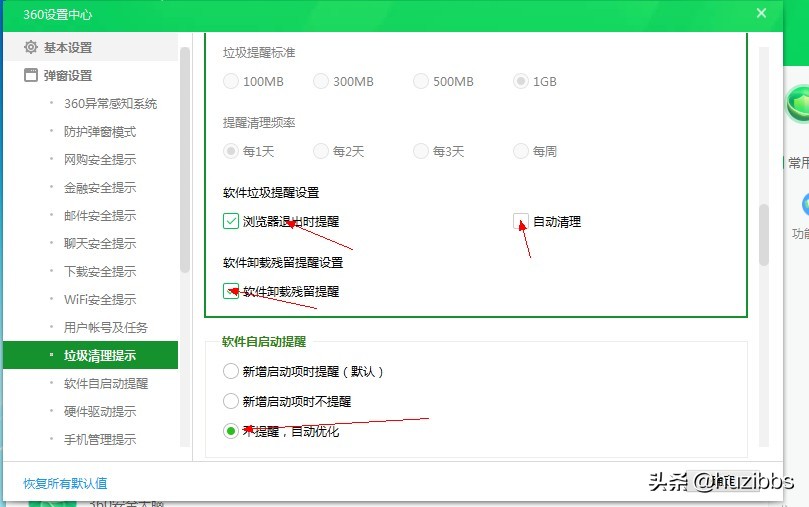Open 邮件安全提示 settings
809x507 pixels.
(x=100, y=215)
